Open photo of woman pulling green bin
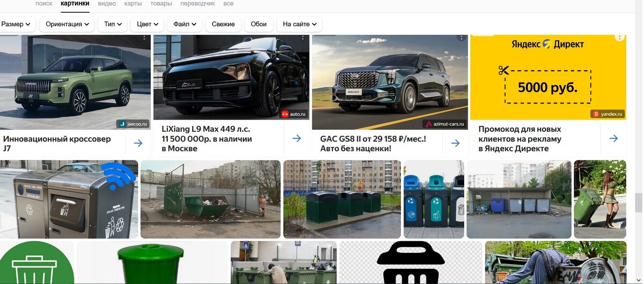644x284 pixels. pos(600,199)
